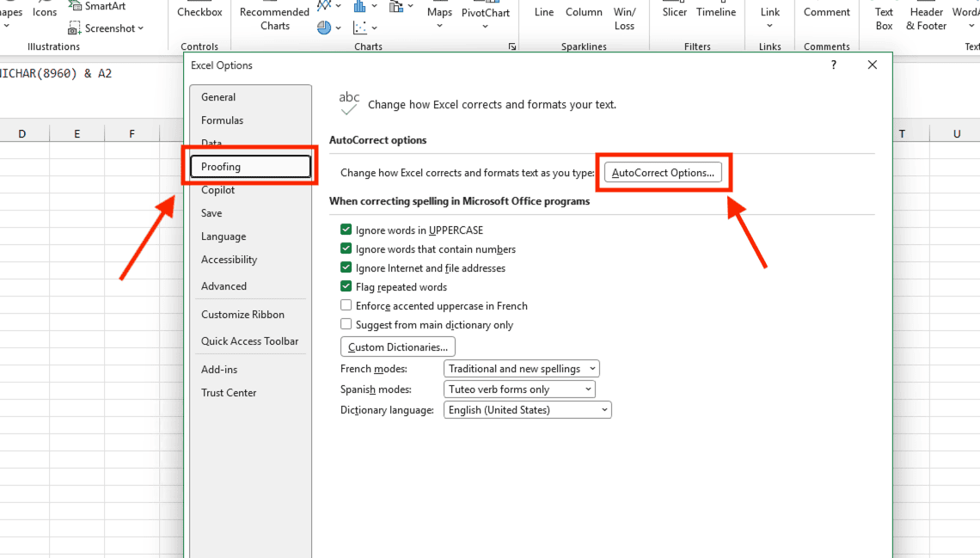
Task: Insert a hierarchy chart from ribbon
Action: (x=396, y=6)
